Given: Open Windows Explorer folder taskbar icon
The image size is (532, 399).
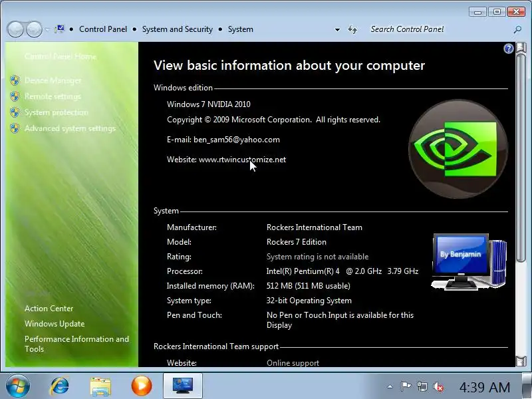Looking at the screenshot, I should (x=100, y=386).
